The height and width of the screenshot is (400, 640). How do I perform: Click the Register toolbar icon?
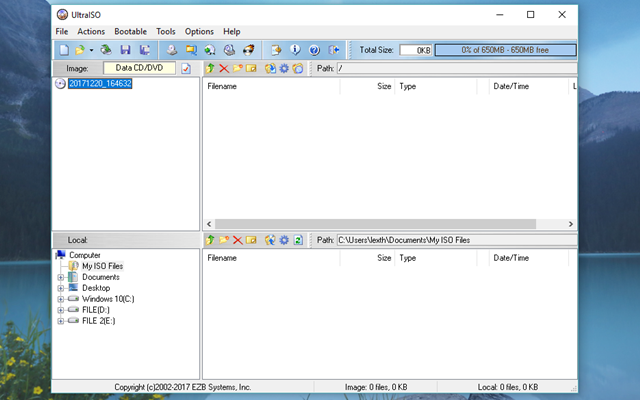pyautogui.click(x=276, y=50)
